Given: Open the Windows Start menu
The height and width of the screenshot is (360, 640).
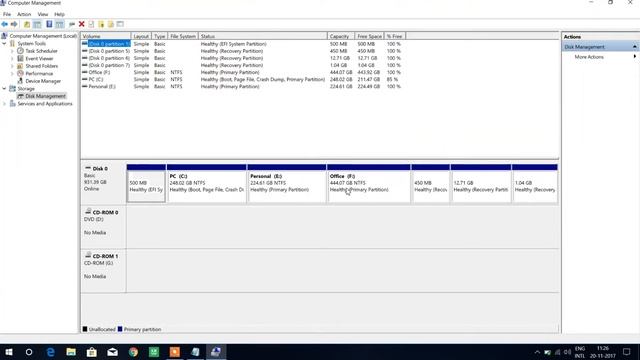Looking at the screenshot, I should [9, 352].
